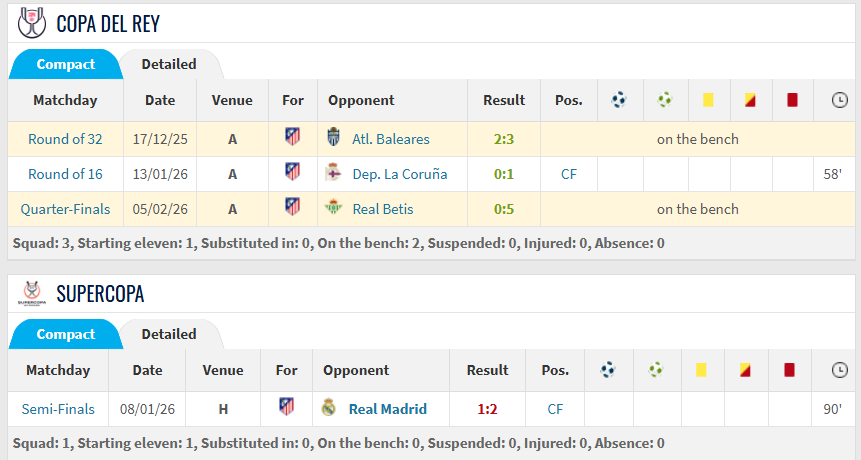
Task: Open the 1:2 Supercopa match result
Action: [487, 408]
